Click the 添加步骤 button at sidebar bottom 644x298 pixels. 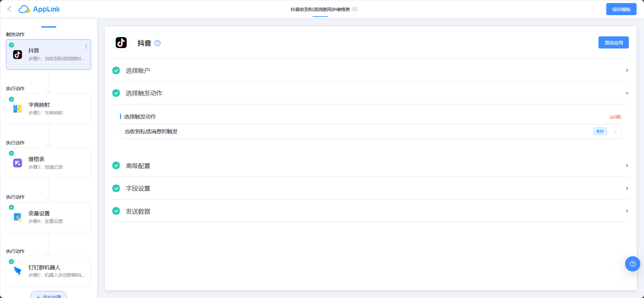pos(49,295)
